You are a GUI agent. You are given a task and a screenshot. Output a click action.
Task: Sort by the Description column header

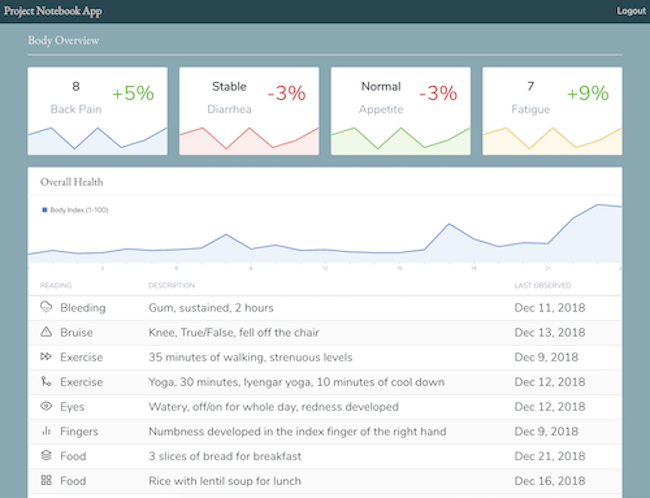pyautogui.click(x=171, y=285)
